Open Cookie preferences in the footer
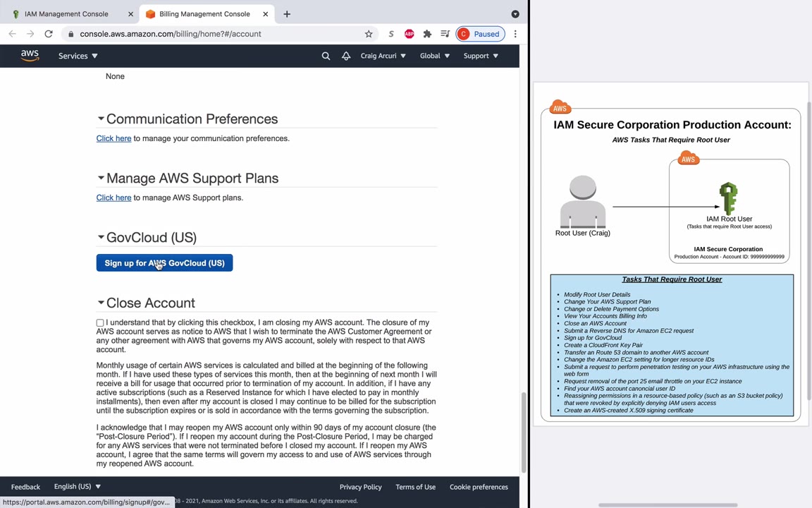Viewport: 812px width, 508px height. pyautogui.click(x=479, y=487)
